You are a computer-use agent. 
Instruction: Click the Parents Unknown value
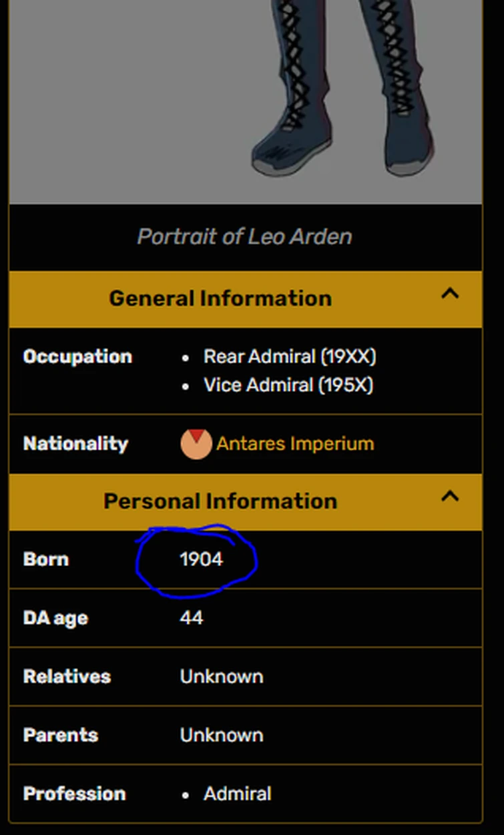tap(222, 736)
